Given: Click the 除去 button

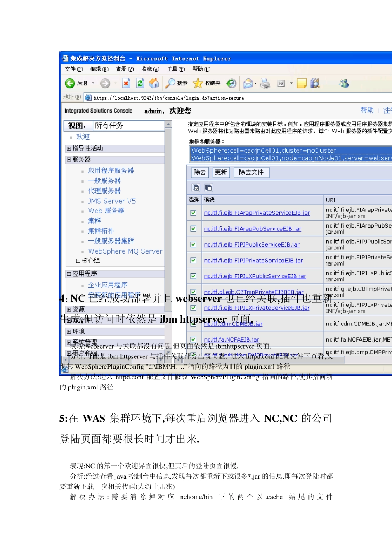Looking at the screenshot, I should coord(200,172).
